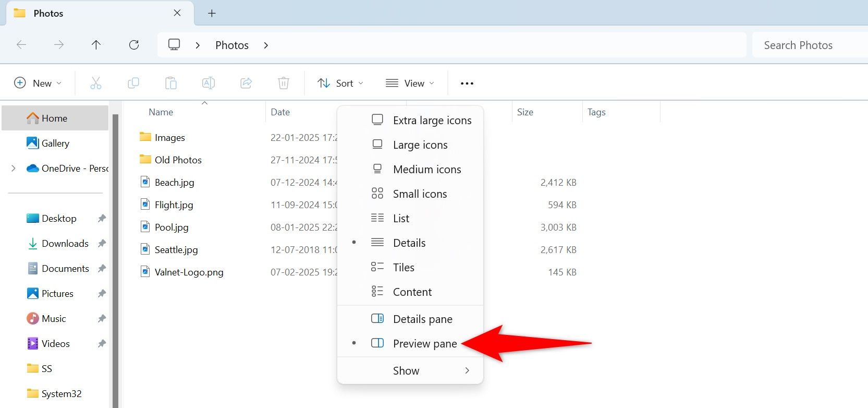Click the Copy icon in toolbar
Image resolution: width=868 pixels, height=408 pixels.
point(133,83)
